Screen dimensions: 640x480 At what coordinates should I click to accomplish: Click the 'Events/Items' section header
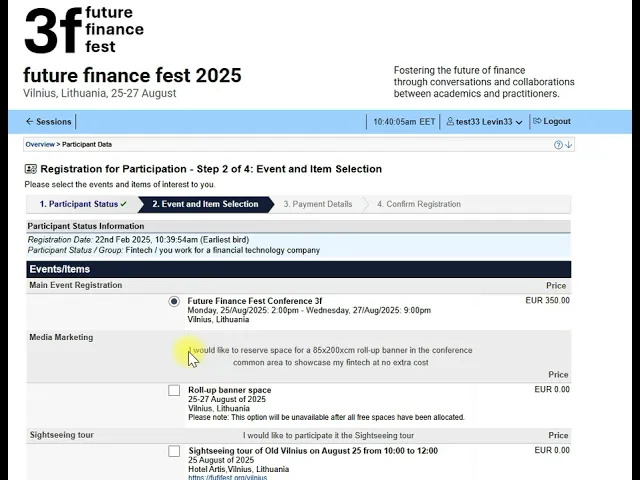pyautogui.click(x=299, y=269)
